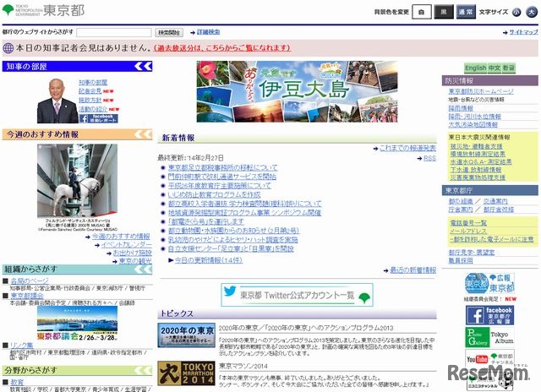Open the RSS feed link

(429, 158)
